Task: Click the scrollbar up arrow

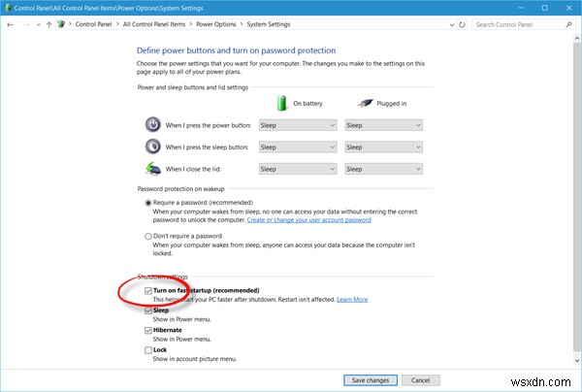Action: tap(577, 38)
